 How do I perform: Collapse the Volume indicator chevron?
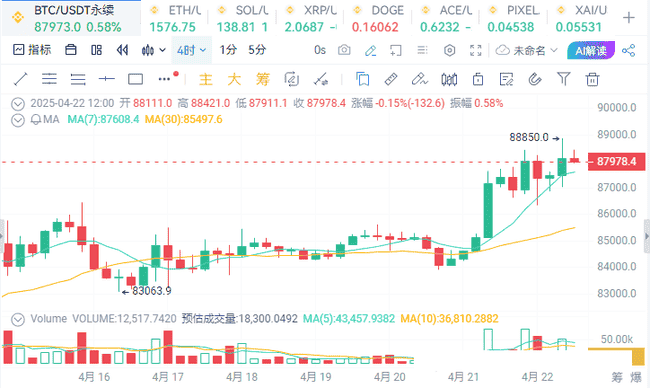click(18, 319)
